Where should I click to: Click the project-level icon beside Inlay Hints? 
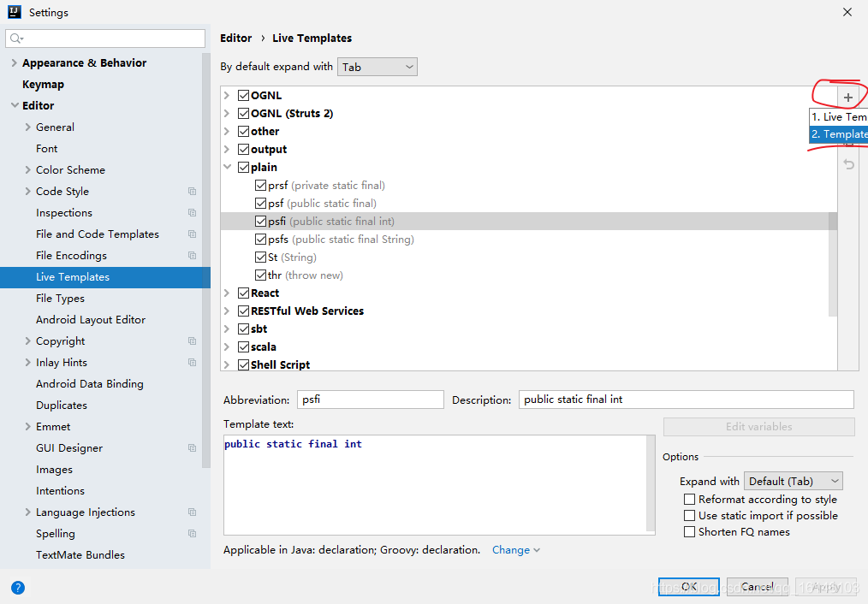tap(192, 363)
